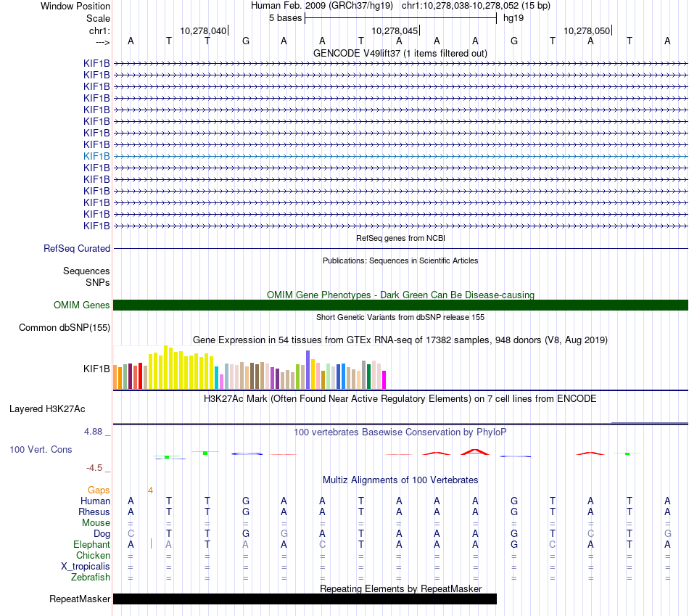Open the Common dbSNP(155) track label
The image size is (689, 616).
point(64,327)
